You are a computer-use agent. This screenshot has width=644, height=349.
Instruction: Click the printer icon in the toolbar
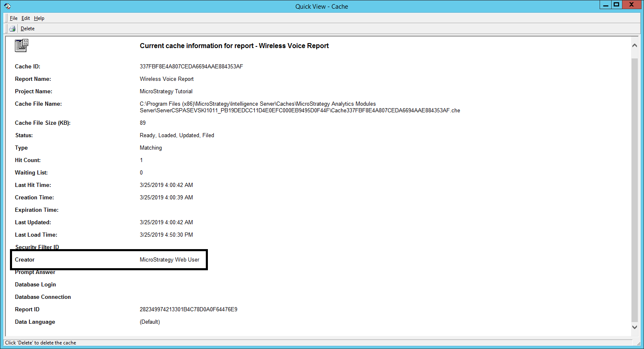(x=12, y=29)
